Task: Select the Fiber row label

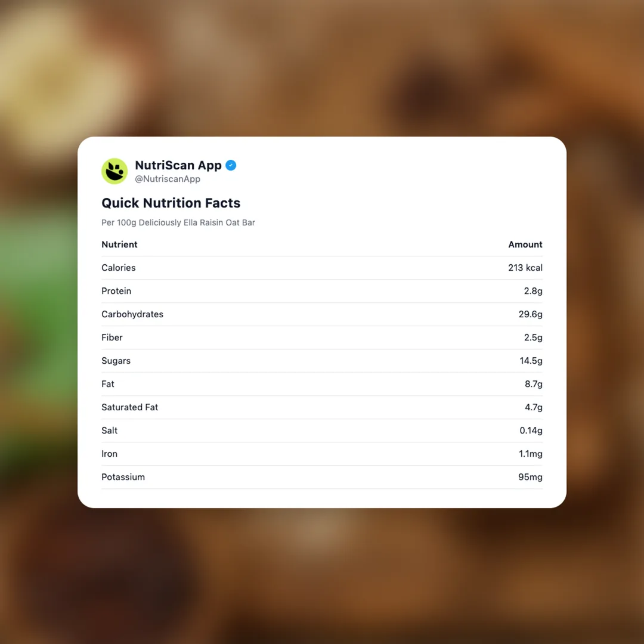Action: coord(112,338)
